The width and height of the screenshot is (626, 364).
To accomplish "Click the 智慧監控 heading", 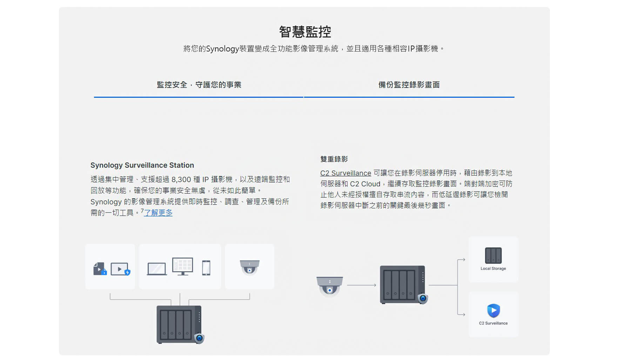I will tap(305, 32).
